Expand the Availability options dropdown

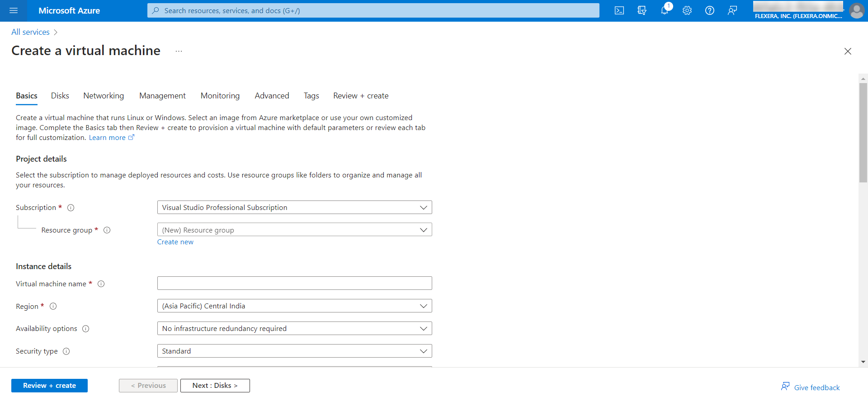[x=294, y=328]
